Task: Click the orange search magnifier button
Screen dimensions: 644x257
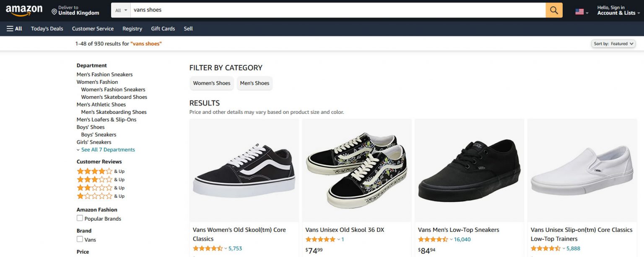Action: point(553,10)
